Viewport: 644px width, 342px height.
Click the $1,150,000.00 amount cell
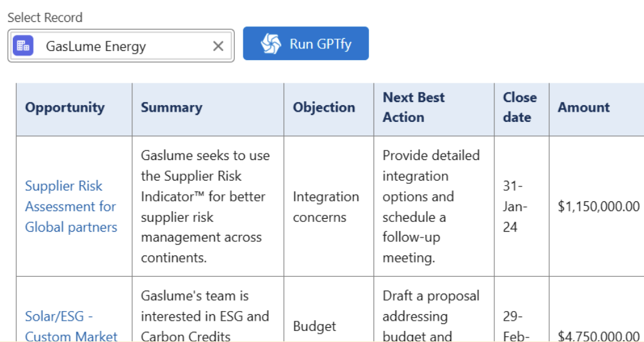click(599, 206)
